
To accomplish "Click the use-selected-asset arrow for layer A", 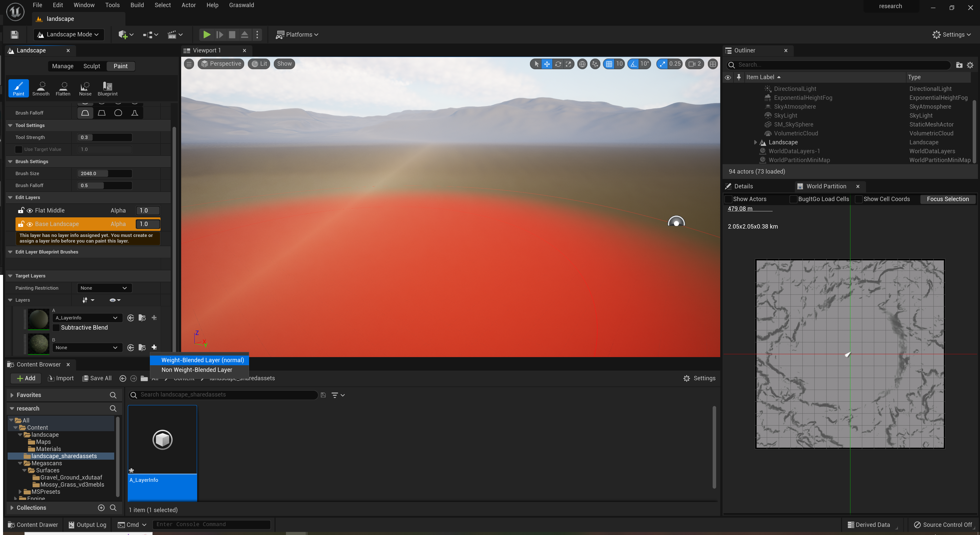I will point(131,318).
